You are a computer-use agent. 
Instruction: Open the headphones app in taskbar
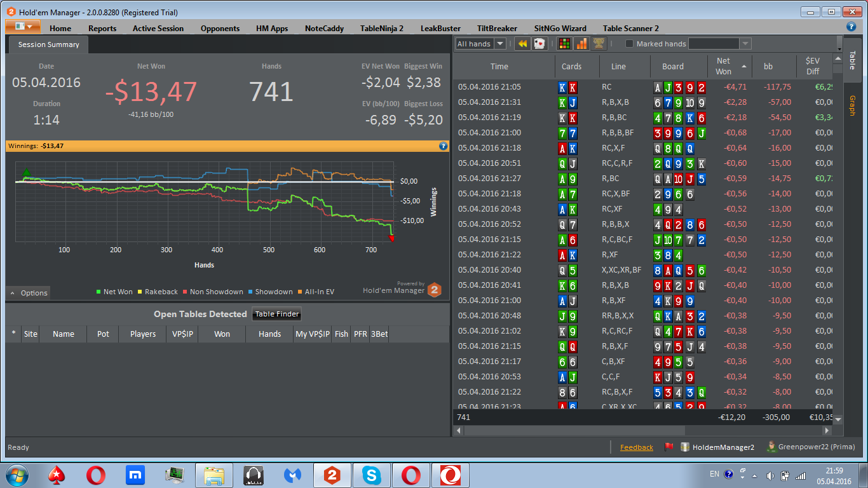point(254,475)
